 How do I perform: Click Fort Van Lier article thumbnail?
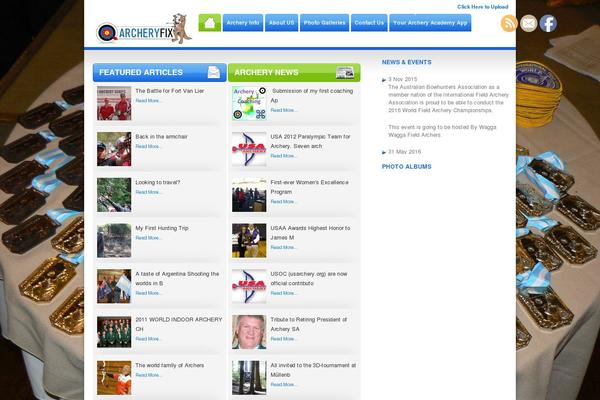pos(114,103)
